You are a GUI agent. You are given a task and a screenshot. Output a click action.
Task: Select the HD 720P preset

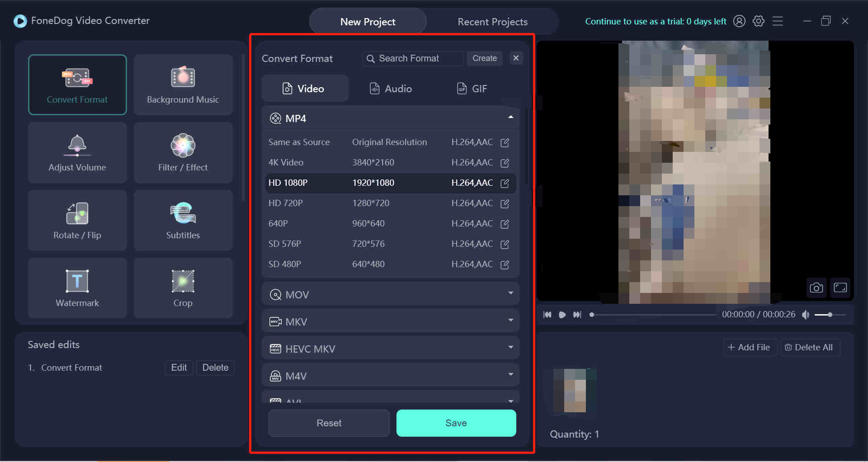pos(391,203)
